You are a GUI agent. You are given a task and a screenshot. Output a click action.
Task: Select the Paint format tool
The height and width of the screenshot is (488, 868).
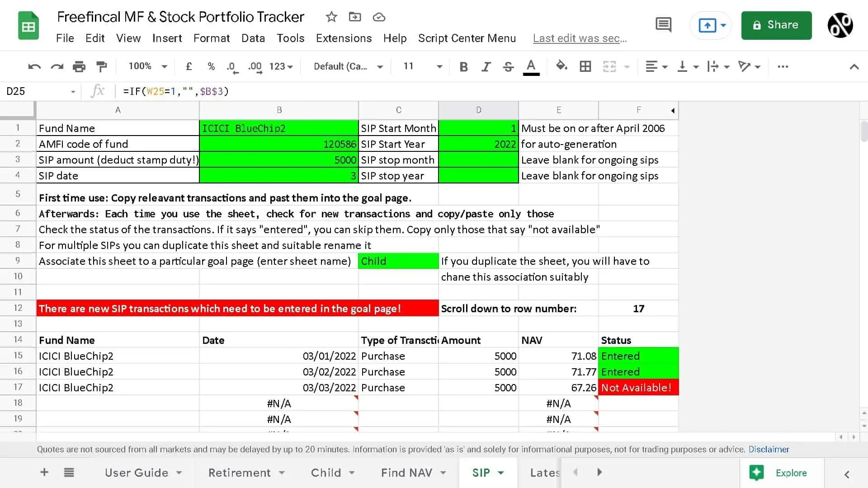pos(102,67)
